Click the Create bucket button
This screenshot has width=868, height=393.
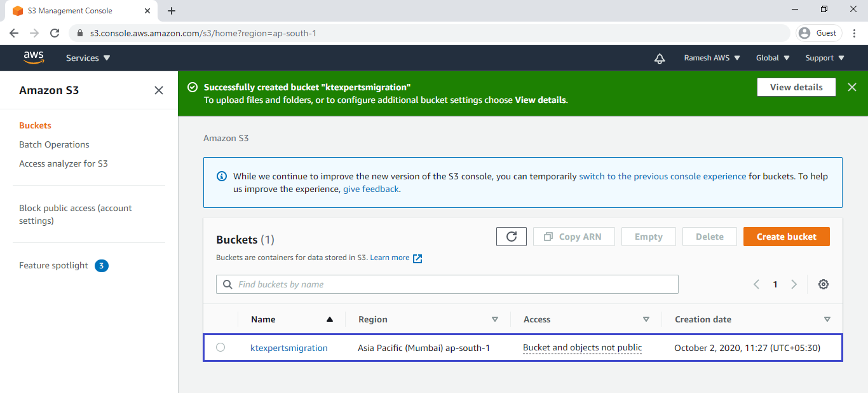point(787,237)
